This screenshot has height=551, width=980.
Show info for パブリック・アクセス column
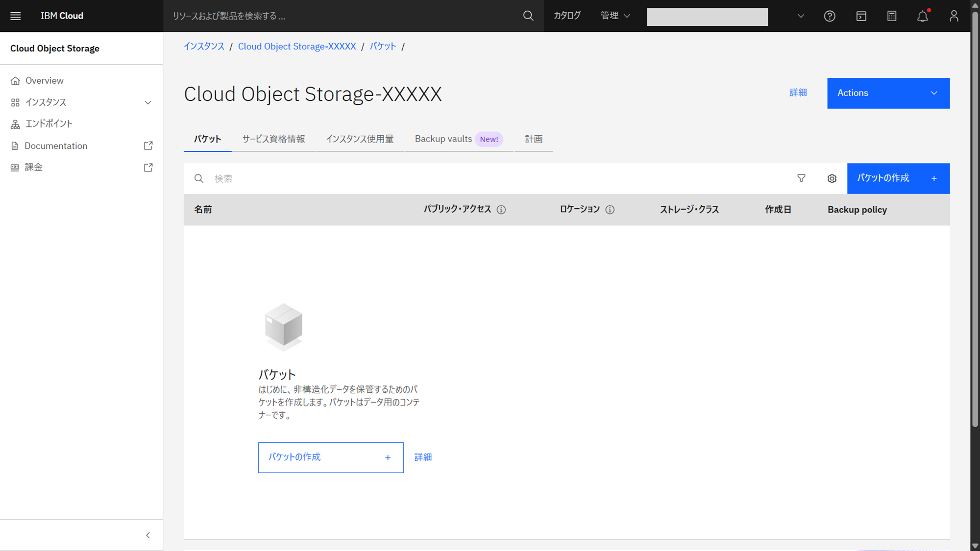click(501, 210)
